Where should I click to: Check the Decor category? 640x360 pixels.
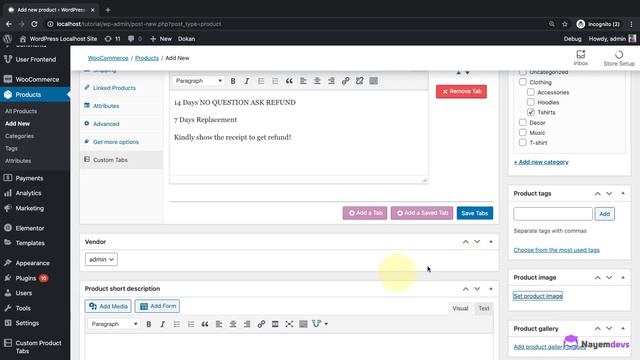pos(523,122)
